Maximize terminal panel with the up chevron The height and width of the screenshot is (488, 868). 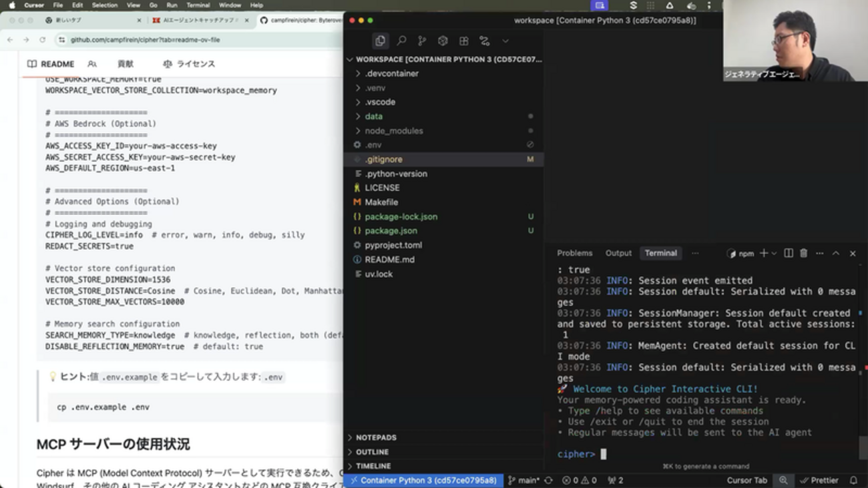tap(835, 254)
